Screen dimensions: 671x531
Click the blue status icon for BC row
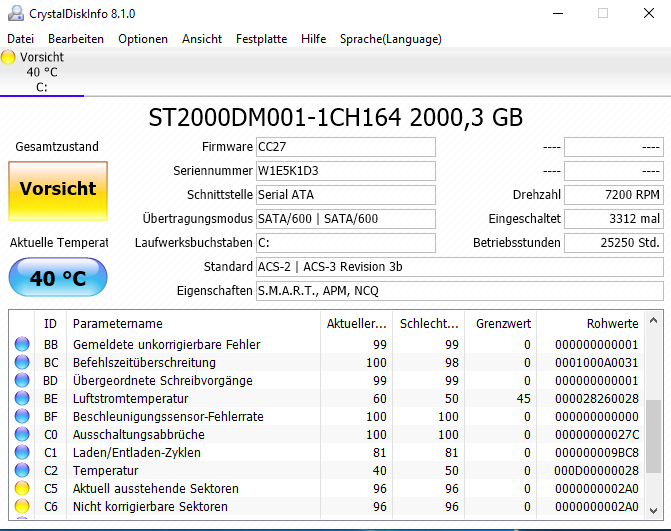pos(22,362)
